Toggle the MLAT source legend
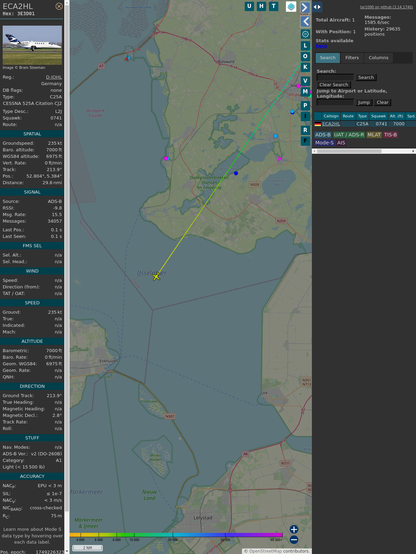The width and height of the screenshot is (416, 554). 374,135
